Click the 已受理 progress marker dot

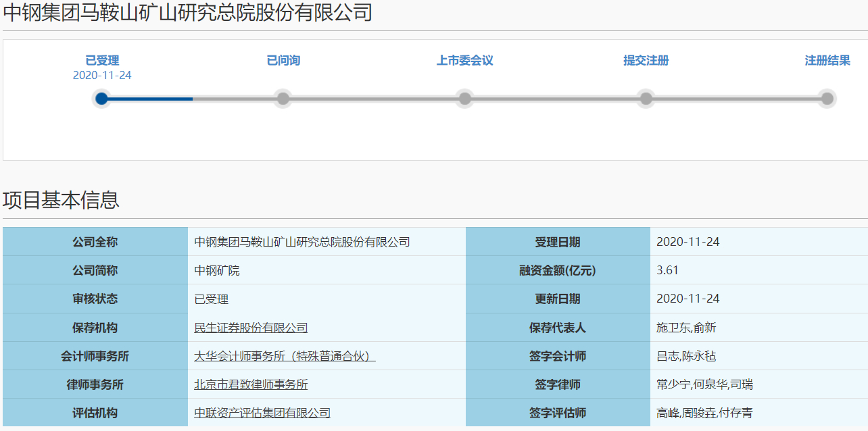[101, 99]
